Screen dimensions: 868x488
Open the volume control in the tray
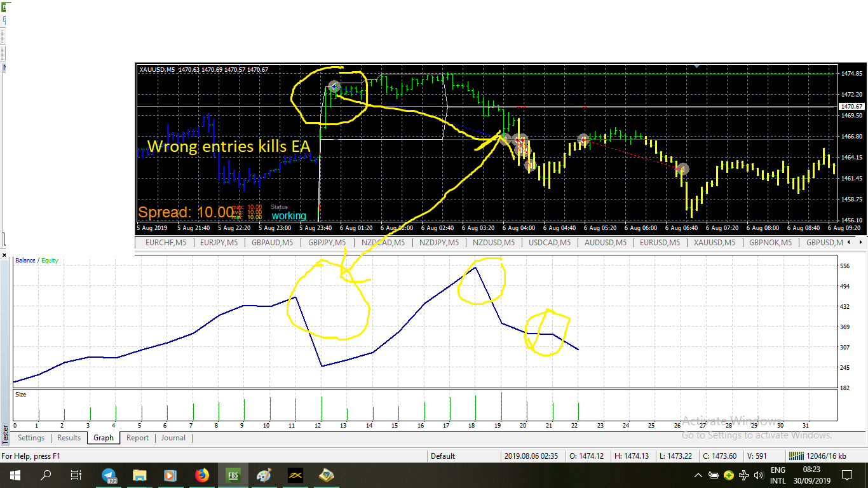coord(758,475)
